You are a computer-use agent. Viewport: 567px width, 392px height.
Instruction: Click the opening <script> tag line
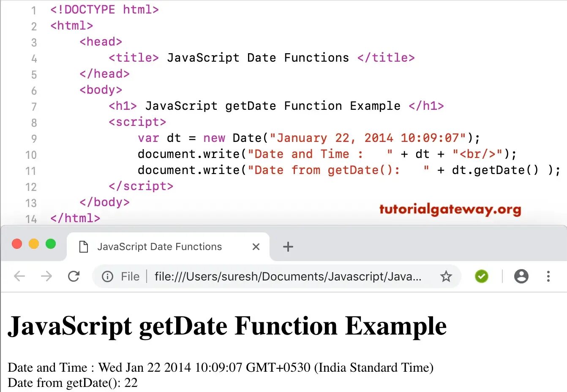click(137, 122)
